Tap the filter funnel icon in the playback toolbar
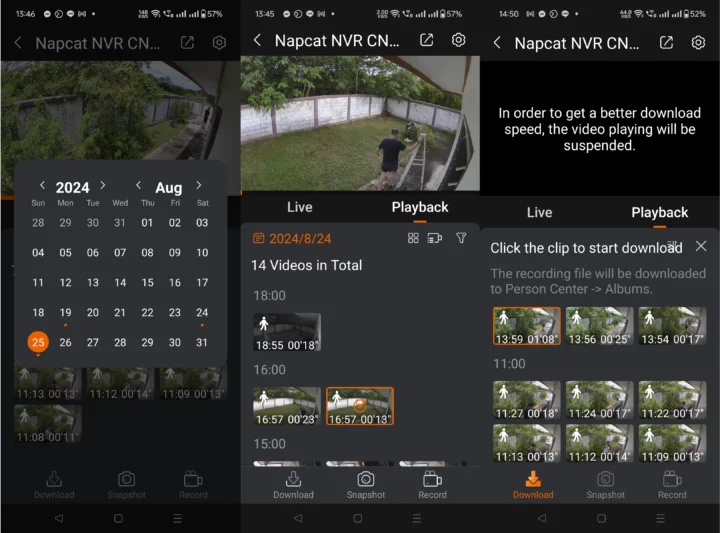This screenshot has width=720, height=533. pos(461,238)
